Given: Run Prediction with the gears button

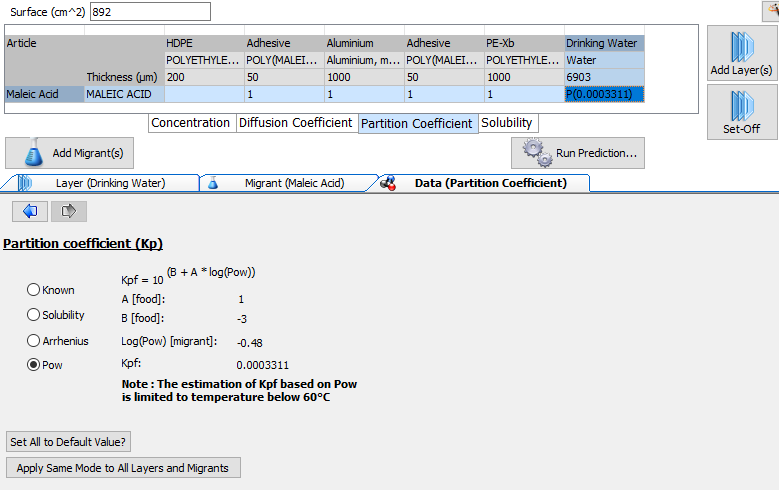Looking at the screenshot, I should point(578,153).
